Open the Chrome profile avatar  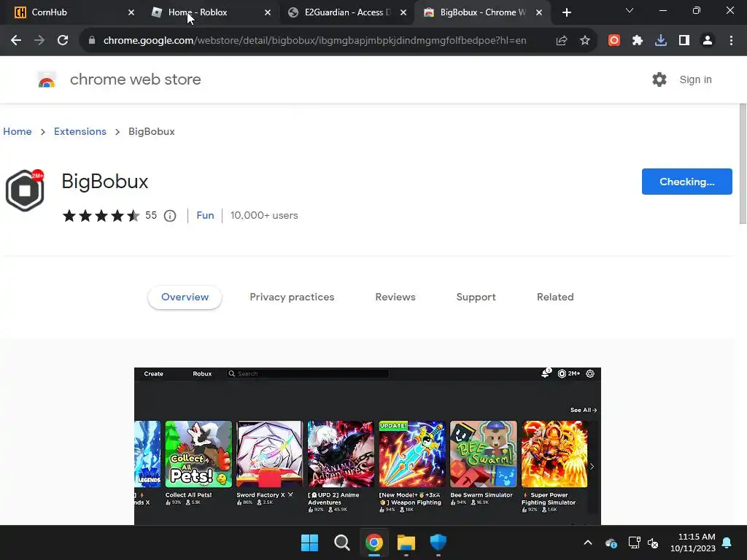tap(708, 41)
